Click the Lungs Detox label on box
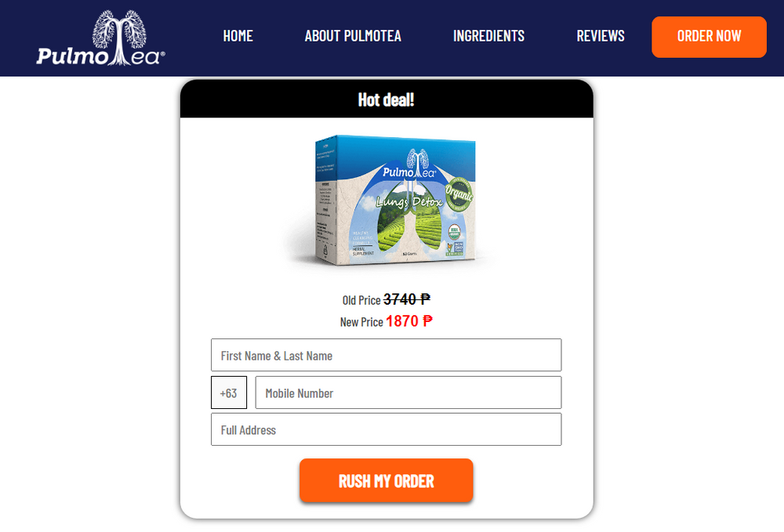Viewport: 784px width, 532px height. coord(409,202)
